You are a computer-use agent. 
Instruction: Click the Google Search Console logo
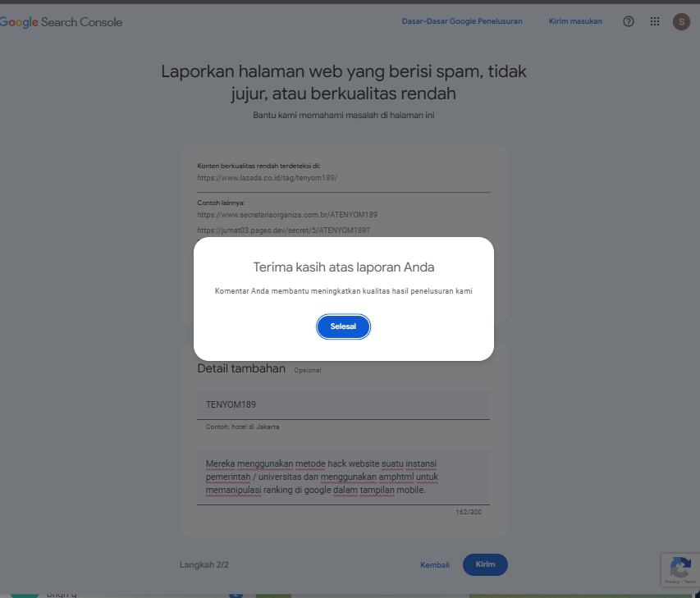tap(61, 22)
